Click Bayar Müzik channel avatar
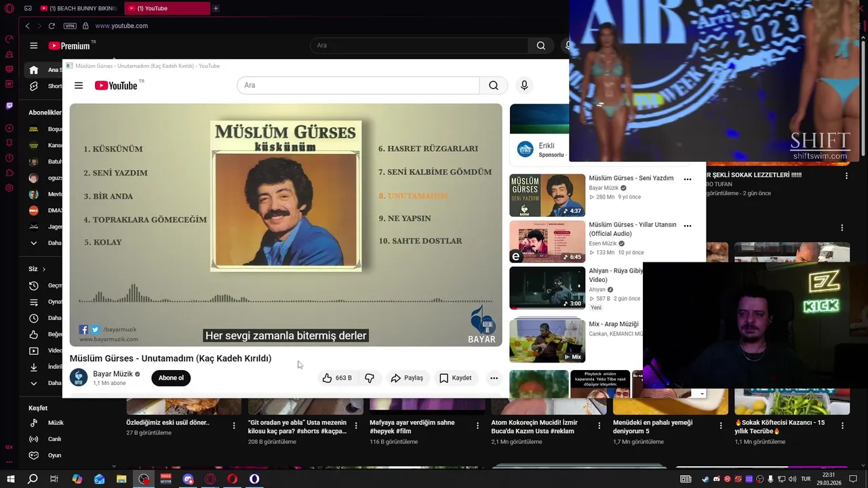Viewport: 868px width, 488px height. [x=79, y=378]
